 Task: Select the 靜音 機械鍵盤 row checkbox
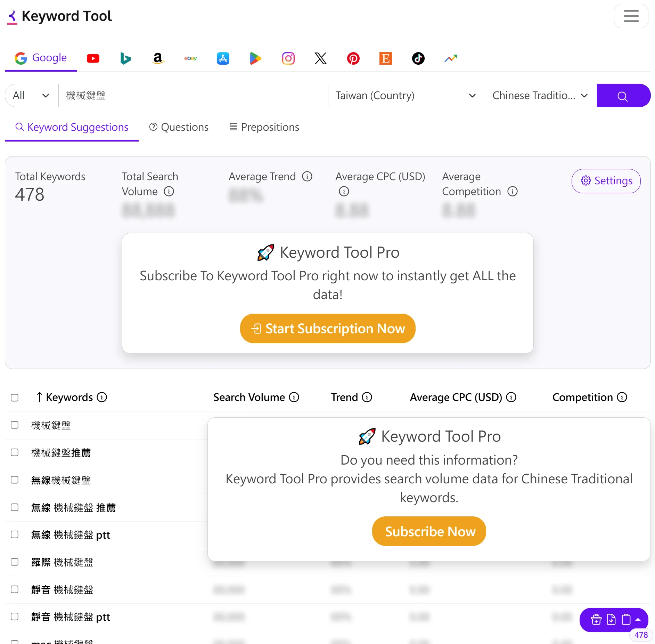[15, 589]
